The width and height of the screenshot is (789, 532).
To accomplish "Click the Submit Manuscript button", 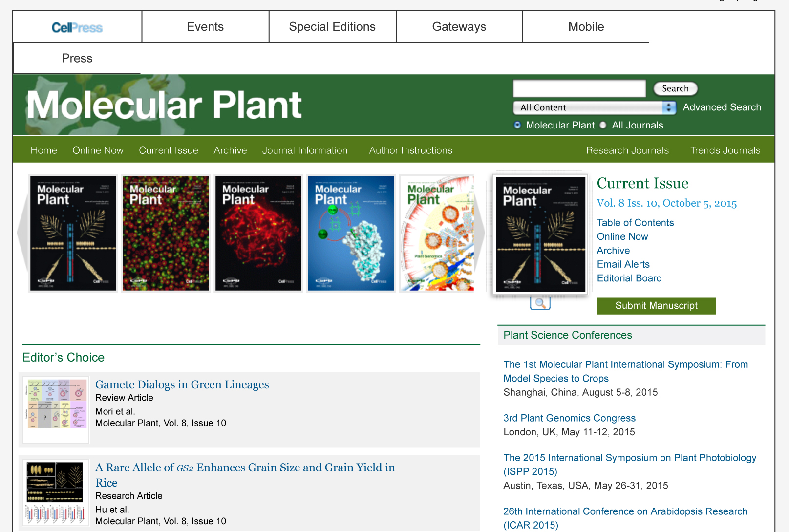I will pyautogui.click(x=656, y=306).
